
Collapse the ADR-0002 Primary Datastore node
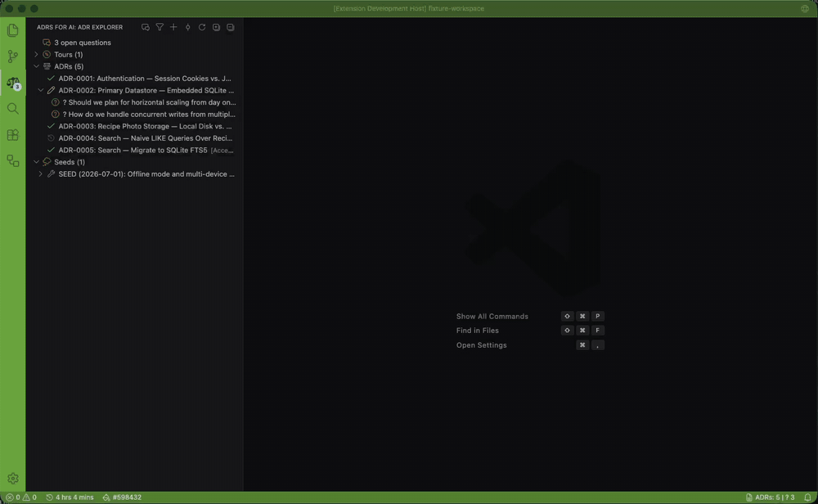point(40,90)
